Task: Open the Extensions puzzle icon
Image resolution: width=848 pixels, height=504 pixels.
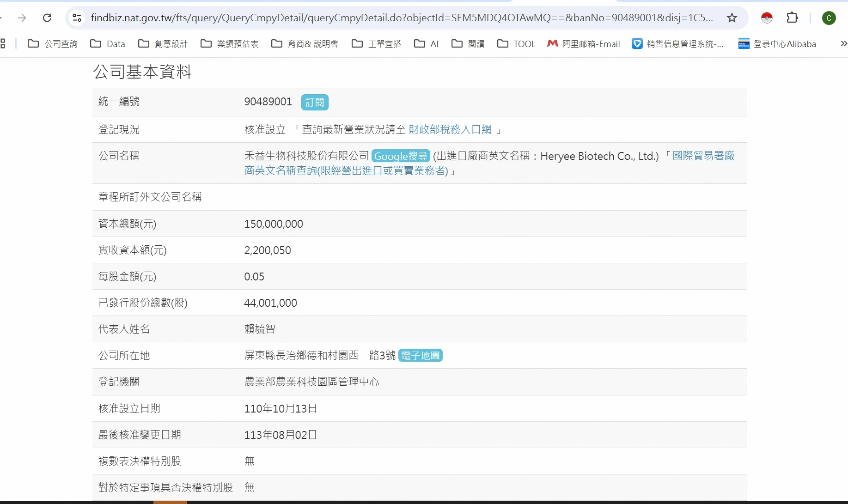Action: [792, 18]
